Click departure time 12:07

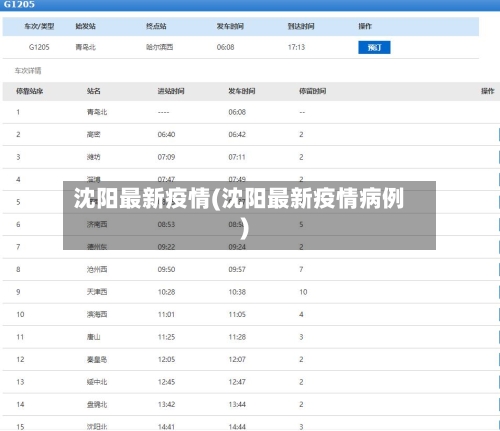(237, 359)
